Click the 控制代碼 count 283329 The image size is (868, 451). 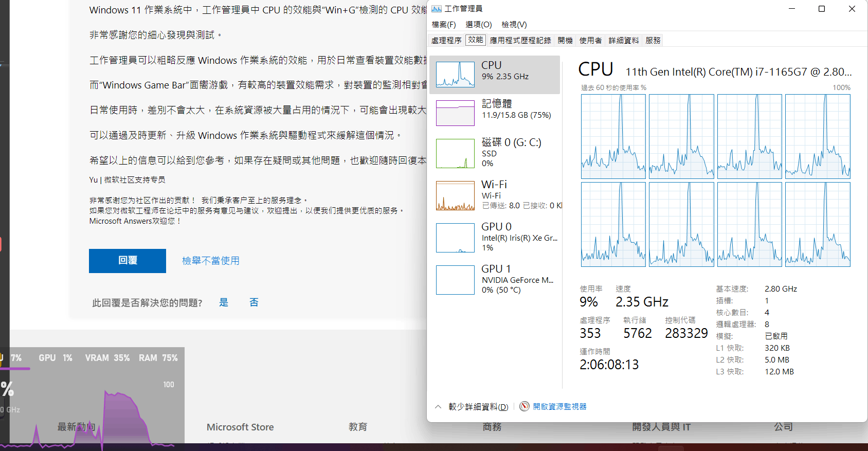point(686,333)
